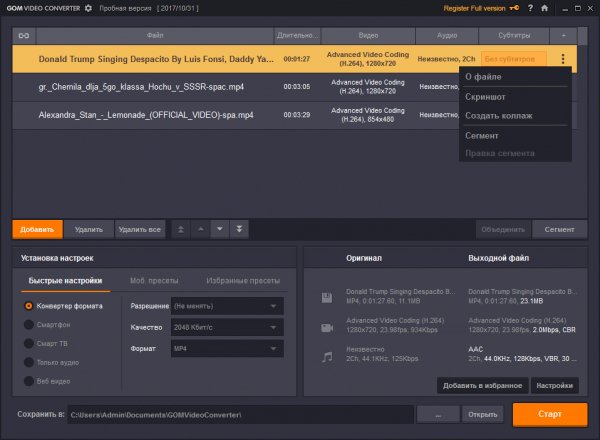The height and width of the screenshot is (440, 600).
Task: Click the Добавить button
Action: [37, 230]
